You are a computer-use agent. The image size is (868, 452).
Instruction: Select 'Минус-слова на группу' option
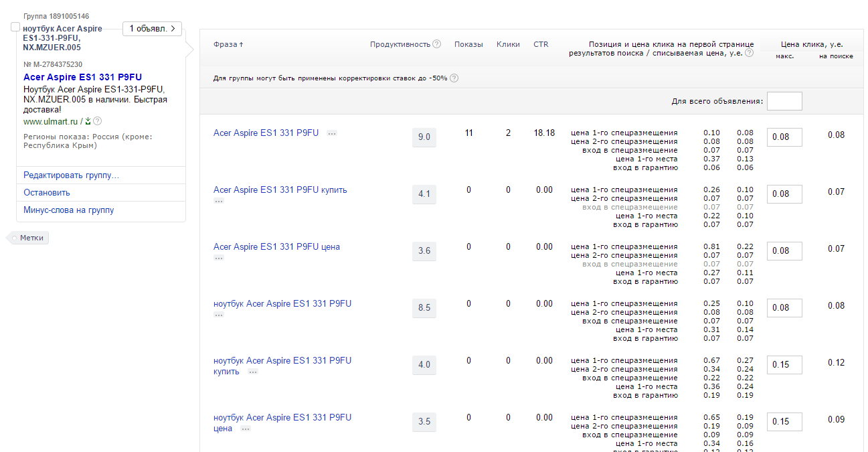[68, 210]
